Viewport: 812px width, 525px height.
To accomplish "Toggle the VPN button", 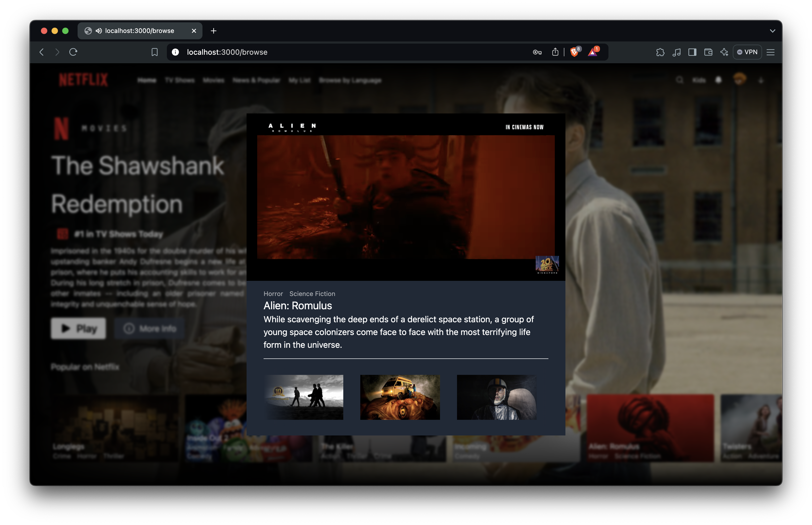I will tap(747, 52).
